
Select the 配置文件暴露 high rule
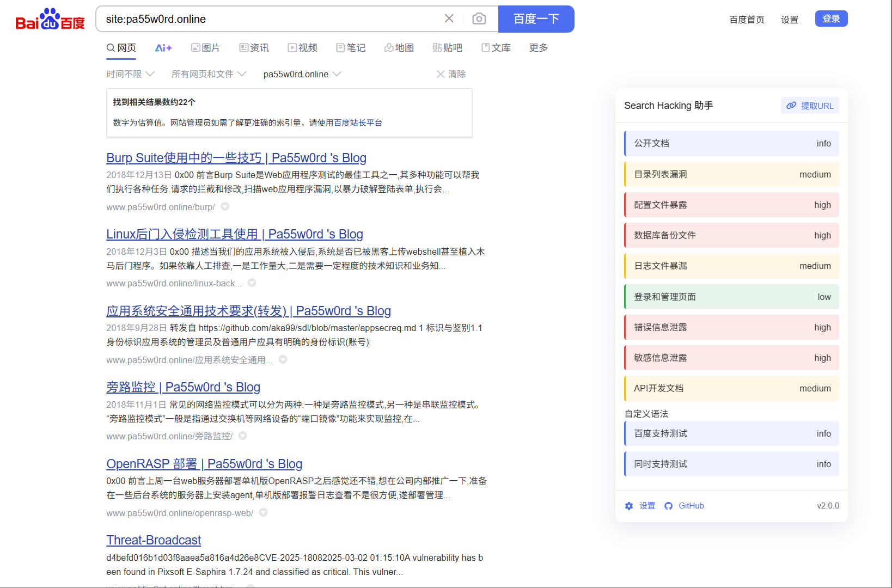[731, 205]
